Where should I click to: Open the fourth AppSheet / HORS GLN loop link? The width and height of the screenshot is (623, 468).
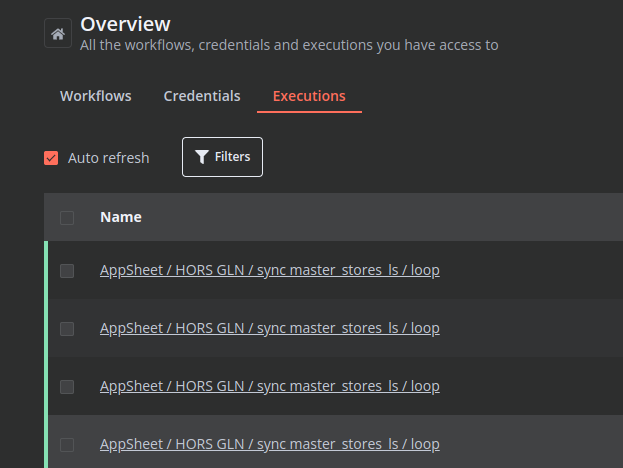click(270, 444)
